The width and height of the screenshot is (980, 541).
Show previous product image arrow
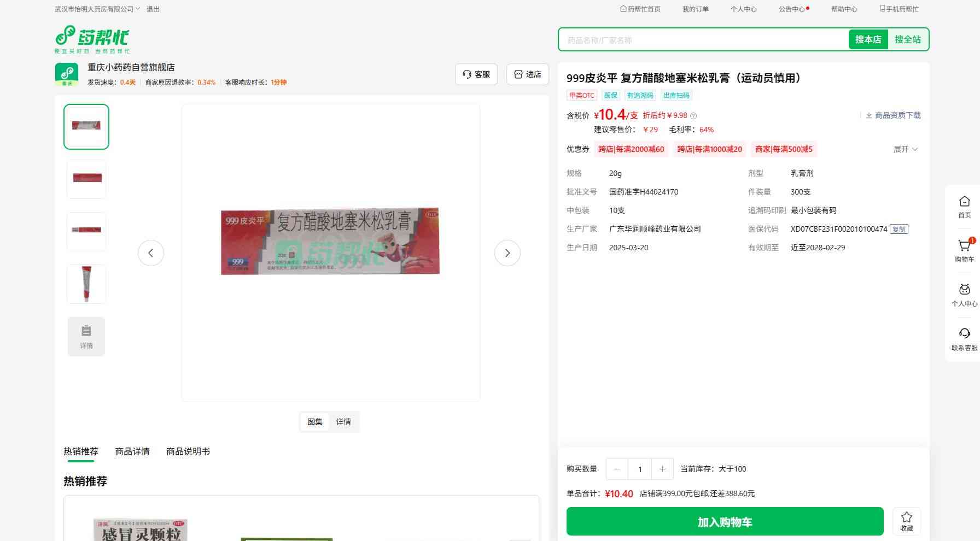pos(150,253)
